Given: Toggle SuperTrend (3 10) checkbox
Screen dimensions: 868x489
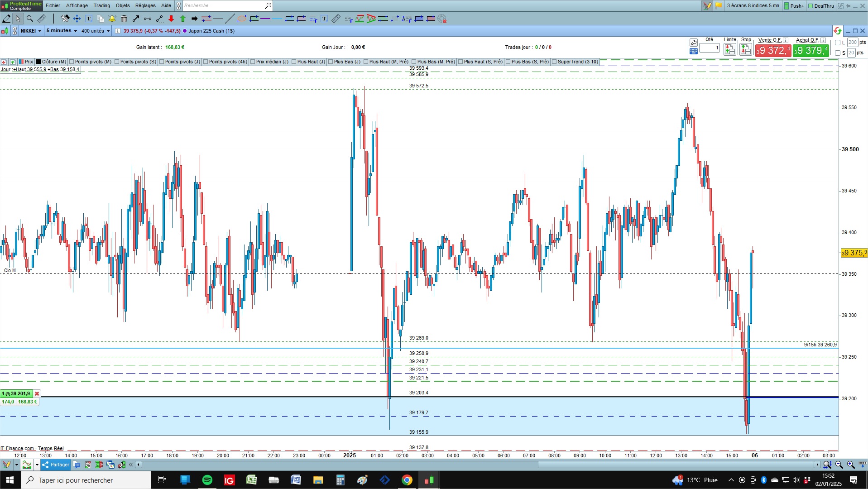Looking at the screenshot, I should (x=554, y=62).
